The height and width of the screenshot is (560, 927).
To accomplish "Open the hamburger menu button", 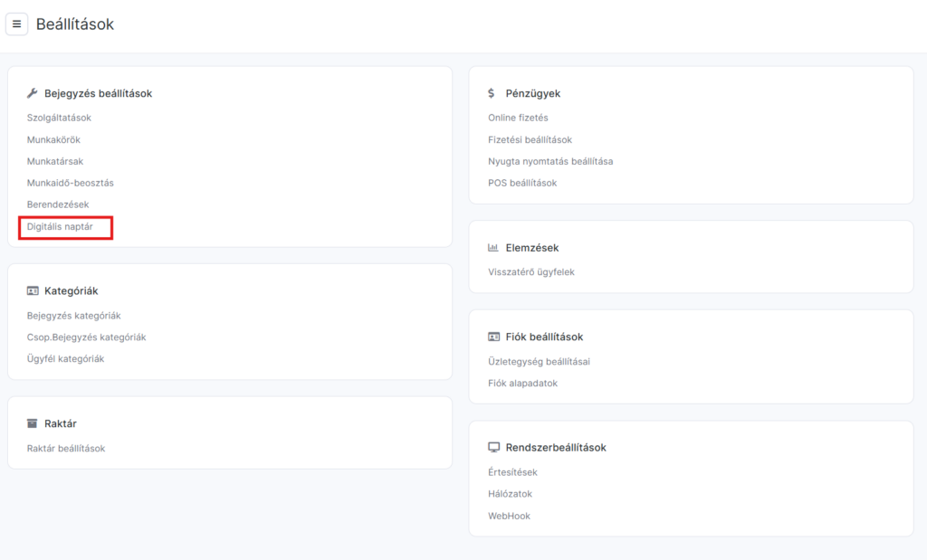I will click(x=16, y=24).
